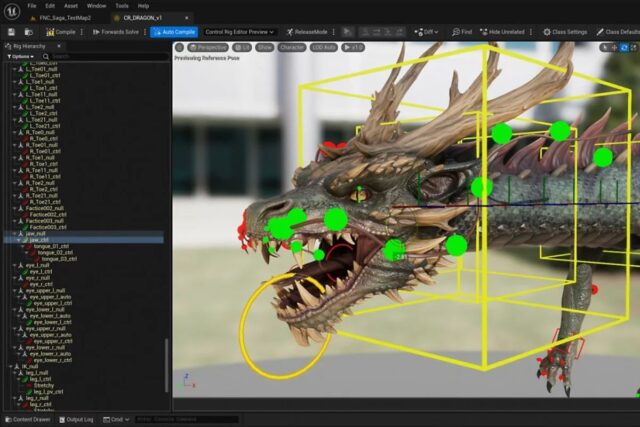Select tongue_02_ctrl in the Rig Hierarchy
The width and height of the screenshot is (640, 427).
tap(56, 254)
